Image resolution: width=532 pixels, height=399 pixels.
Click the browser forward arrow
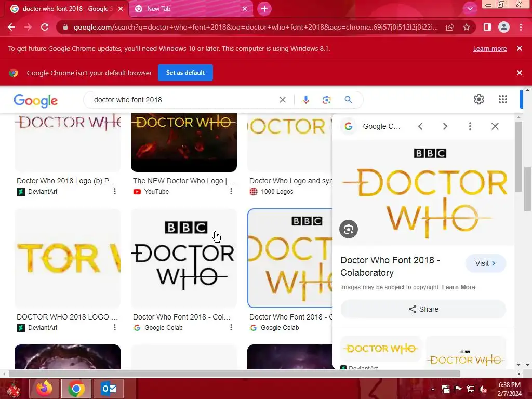[28, 27]
